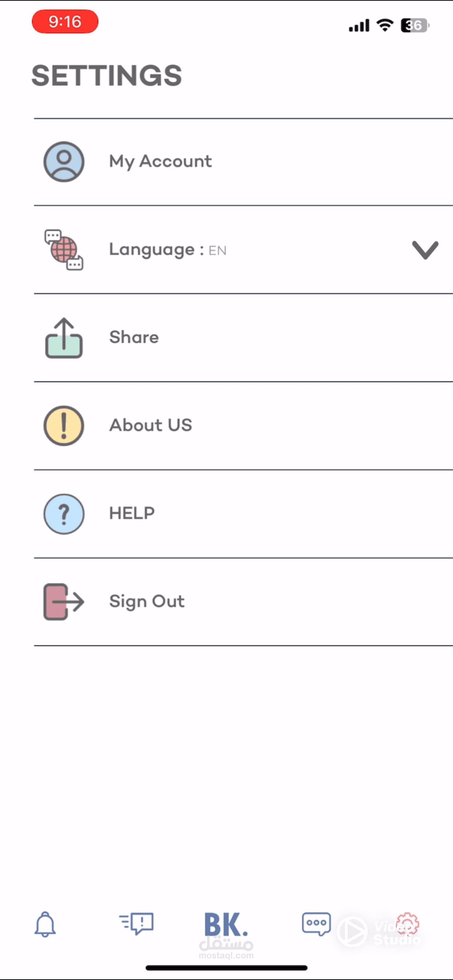Go to the BK. home logo
The width and height of the screenshot is (453, 980).
coord(226,925)
